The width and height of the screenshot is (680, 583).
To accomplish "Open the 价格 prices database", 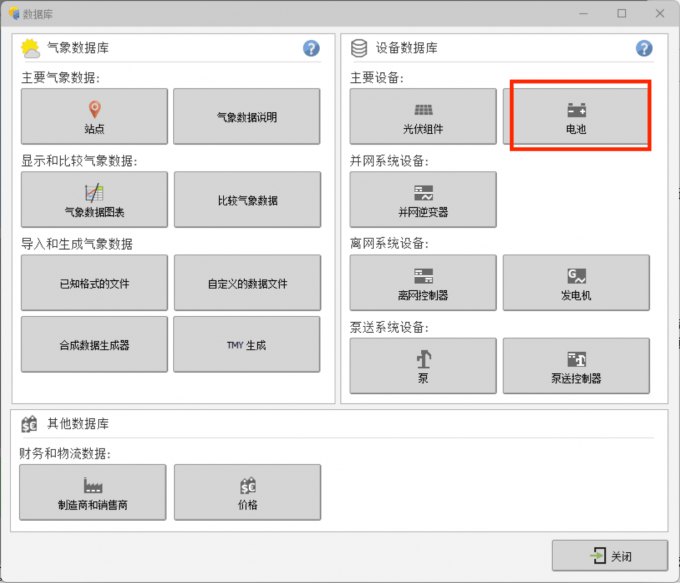I will [x=247, y=493].
